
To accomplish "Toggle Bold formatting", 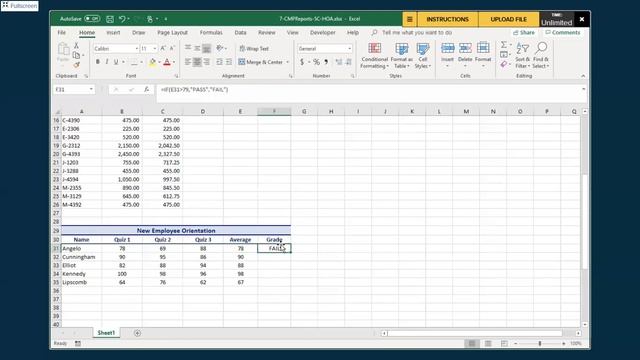I will tap(98, 62).
